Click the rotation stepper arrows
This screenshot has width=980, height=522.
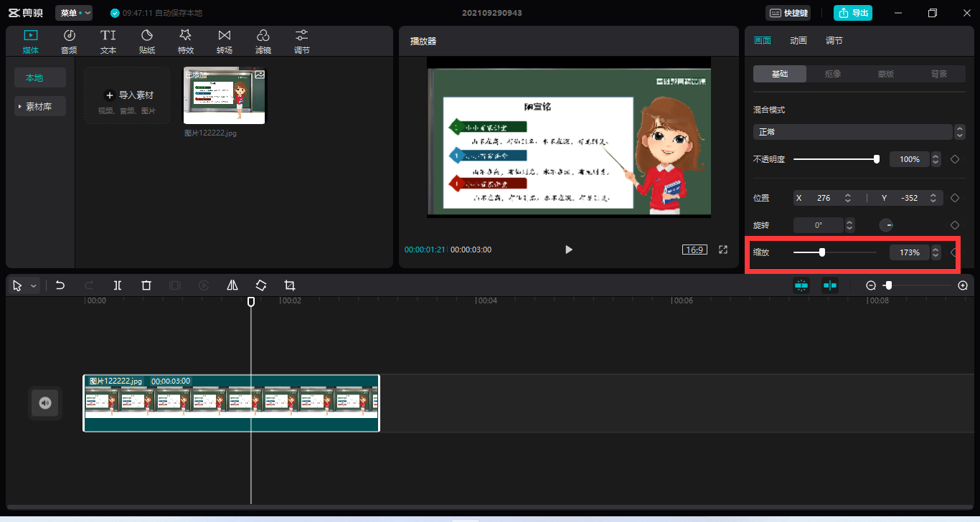pos(850,225)
